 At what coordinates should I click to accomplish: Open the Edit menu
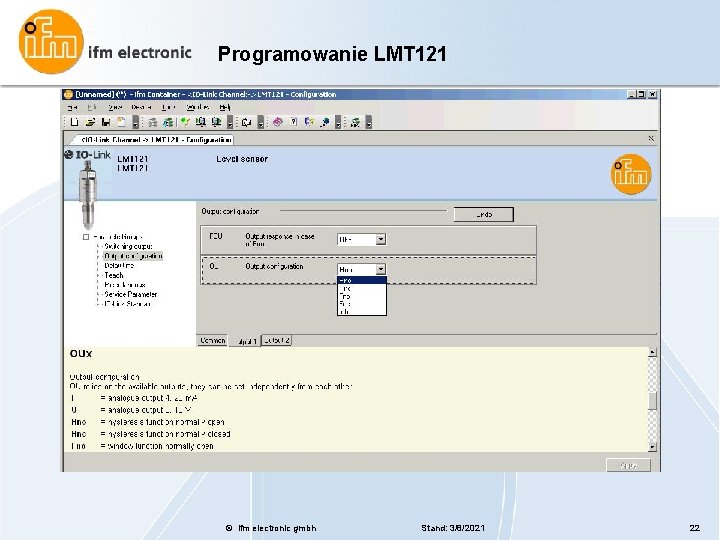pos(92,107)
